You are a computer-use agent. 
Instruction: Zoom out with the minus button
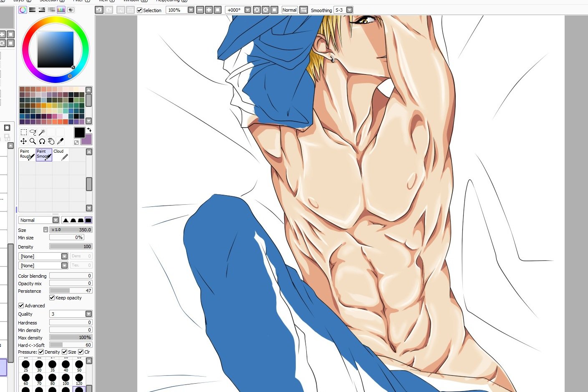200,10
